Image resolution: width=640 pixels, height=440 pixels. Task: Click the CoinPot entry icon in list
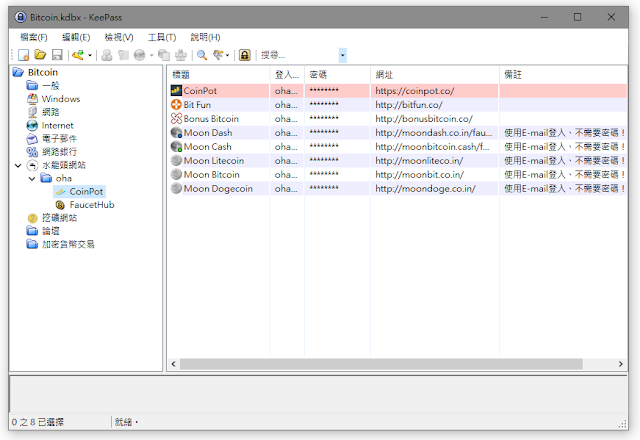[x=176, y=91]
